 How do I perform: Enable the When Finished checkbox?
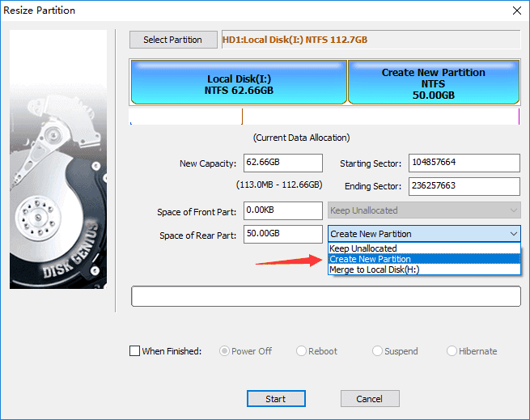pos(135,351)
